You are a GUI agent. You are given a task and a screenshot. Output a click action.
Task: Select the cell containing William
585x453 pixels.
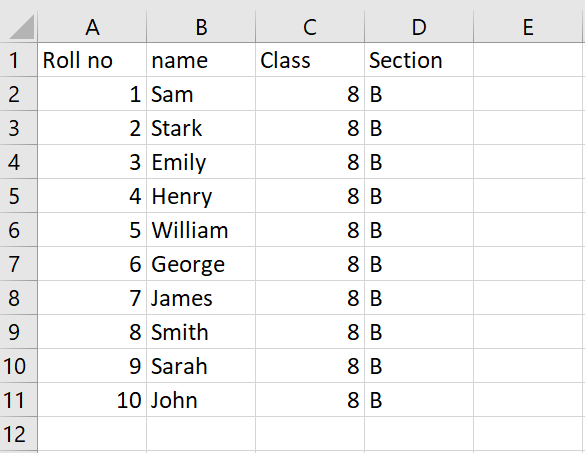[x=201, y=230]
